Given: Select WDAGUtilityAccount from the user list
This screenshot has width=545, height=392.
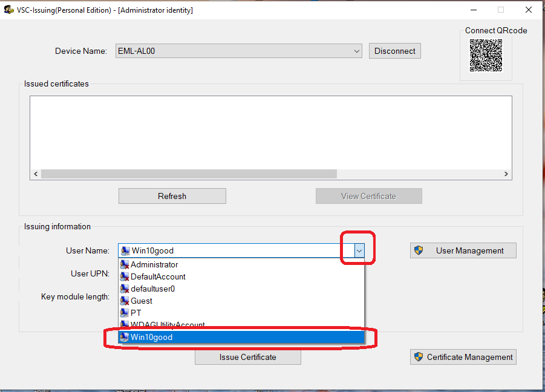Looking at the screenshot, I should pyautogui.click(x=168, y=324).
